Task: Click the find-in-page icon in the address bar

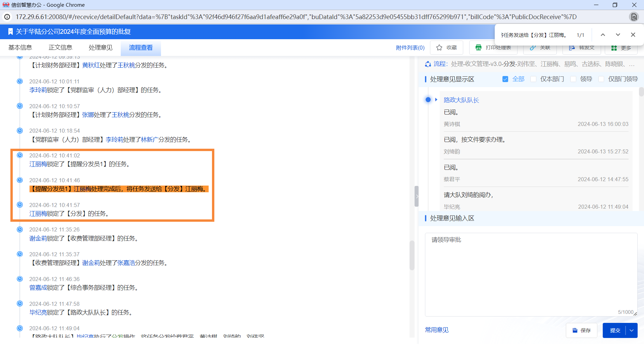Action: pyautogui.click(x=634, y=17)
